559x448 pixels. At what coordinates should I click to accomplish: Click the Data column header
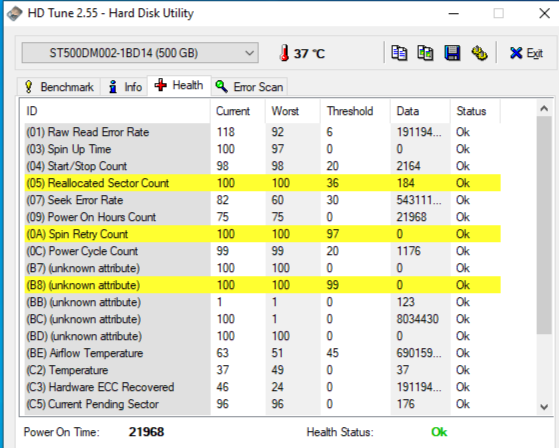(420, 111)
